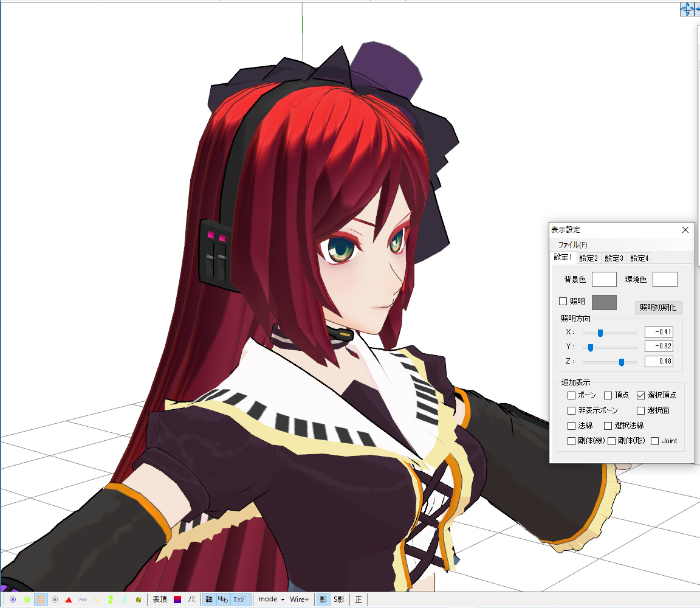Click the red-blue gradient square icon
Viewport: 700px width, 608px height.
pos(177,599)
